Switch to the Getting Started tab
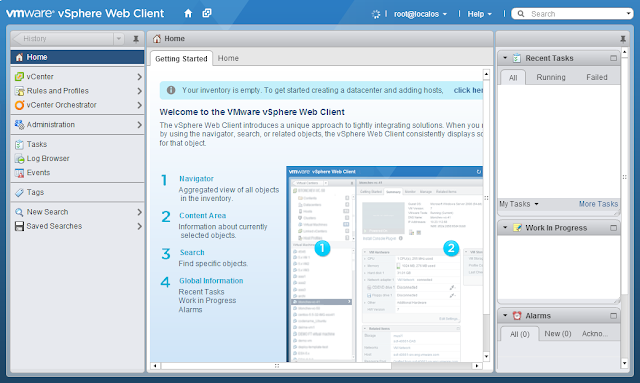 [x=181, y=58]
